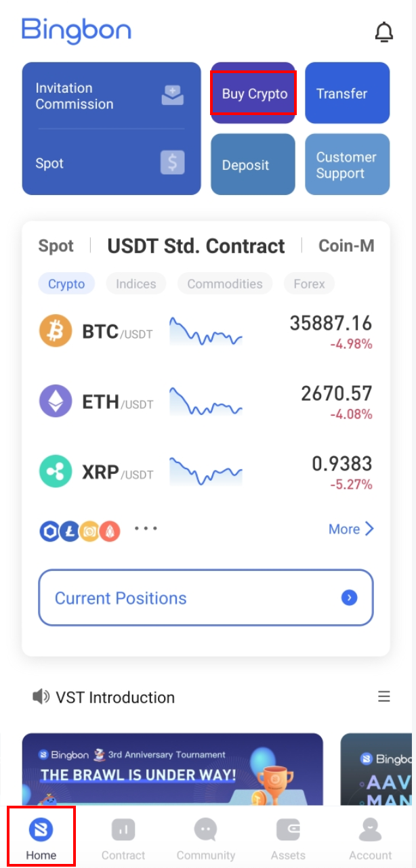Select the Forex filter chip

click(x=309, y=284)
